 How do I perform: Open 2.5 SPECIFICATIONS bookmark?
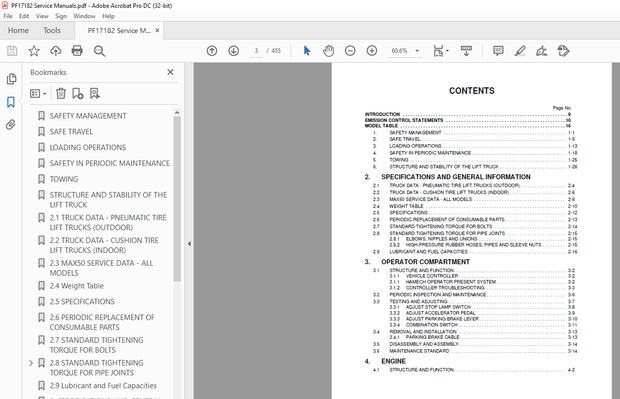point(82,302)
